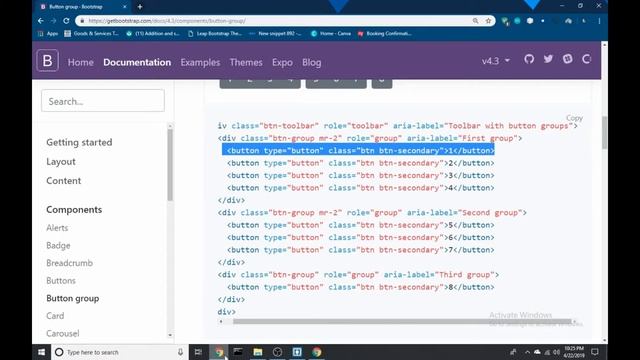Open Carousel docs link

(62, 333)
